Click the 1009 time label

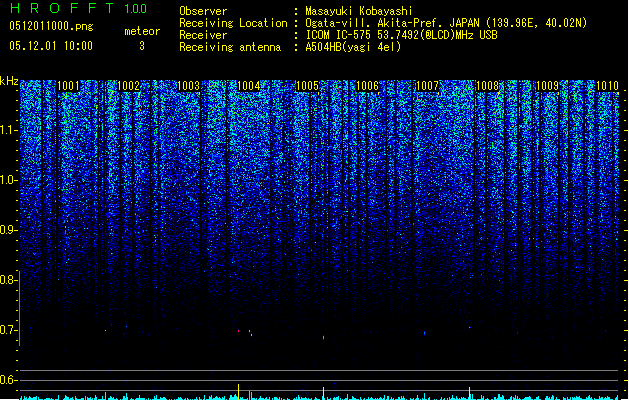click(547, 86)
